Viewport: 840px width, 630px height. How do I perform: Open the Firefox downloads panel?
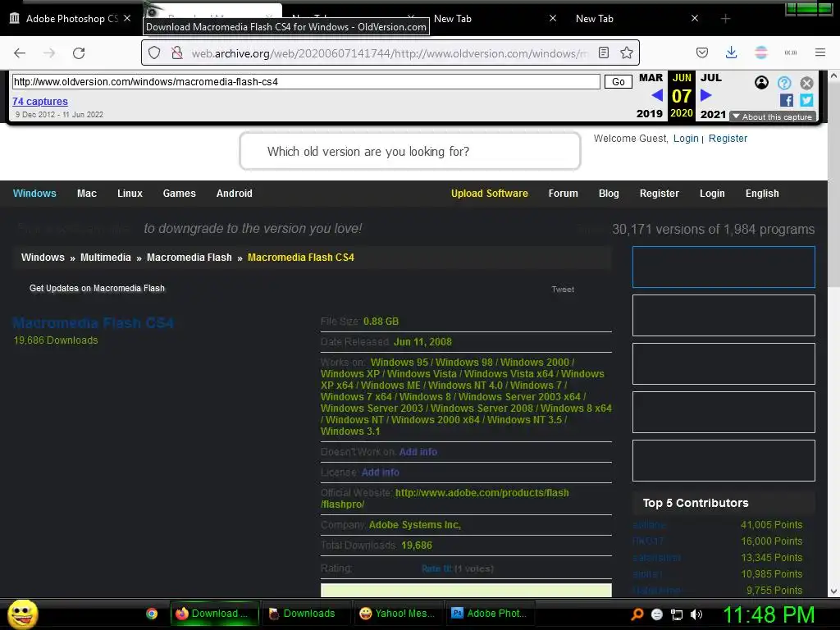[x=731, y=52]
